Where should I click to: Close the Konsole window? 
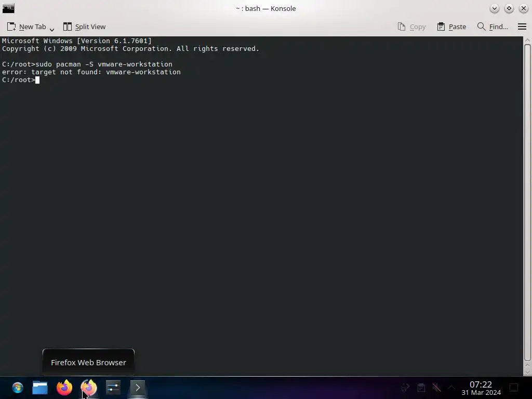pos(524,8)
